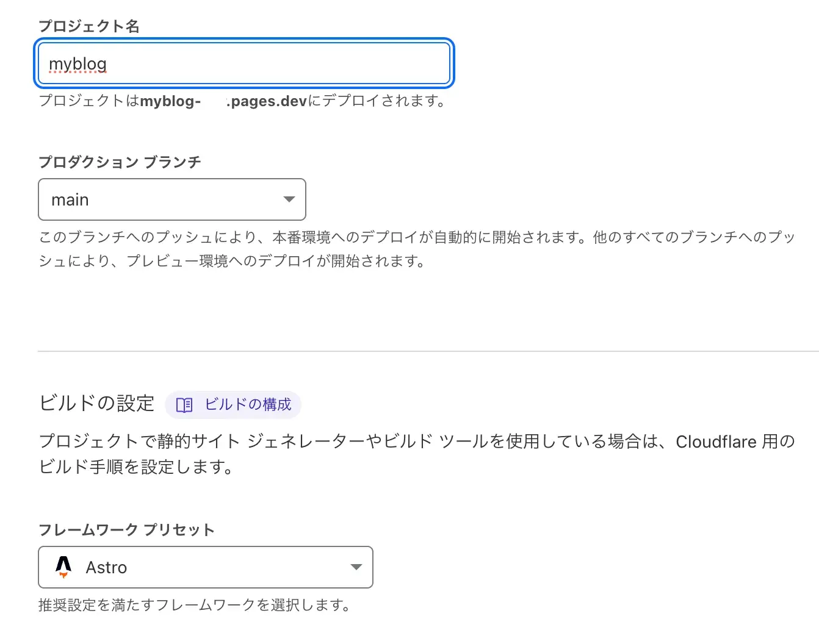Click the pill-shaped ビルドの構成 badge
The width and height of the screenshot is (819, 644).
tap(233, 404)
